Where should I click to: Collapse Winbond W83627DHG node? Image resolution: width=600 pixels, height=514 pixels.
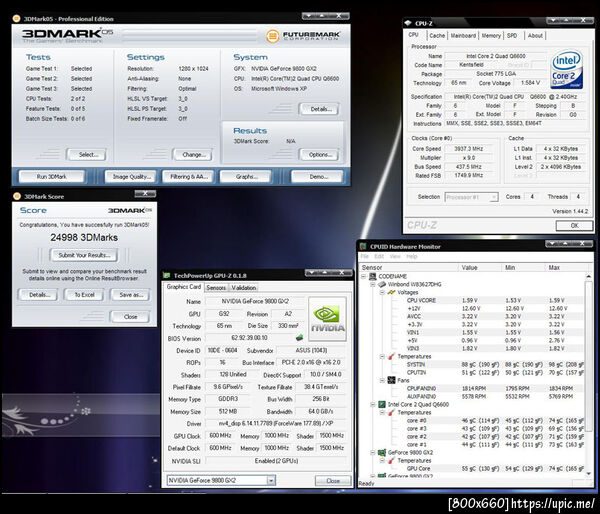[x=373, y=284]
